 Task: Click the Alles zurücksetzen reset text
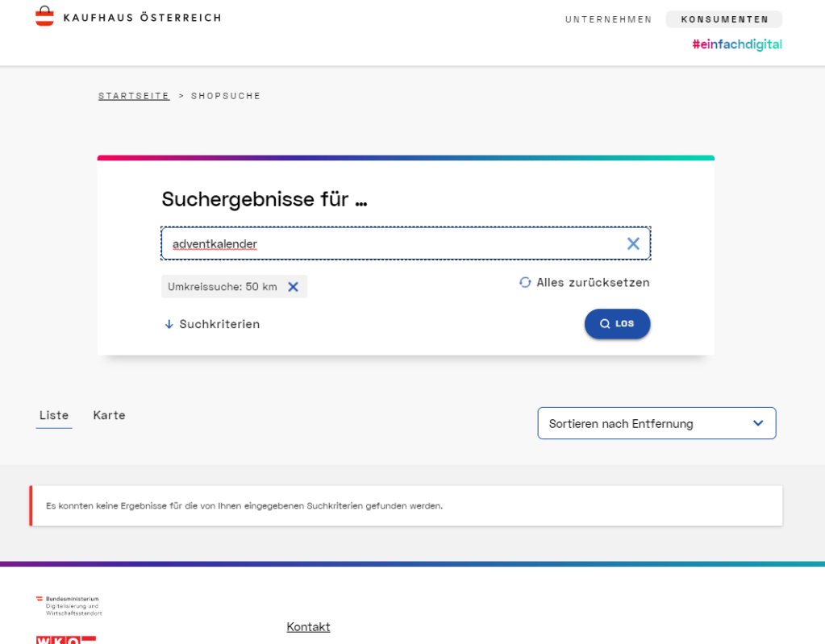click(x=593, y=283)
